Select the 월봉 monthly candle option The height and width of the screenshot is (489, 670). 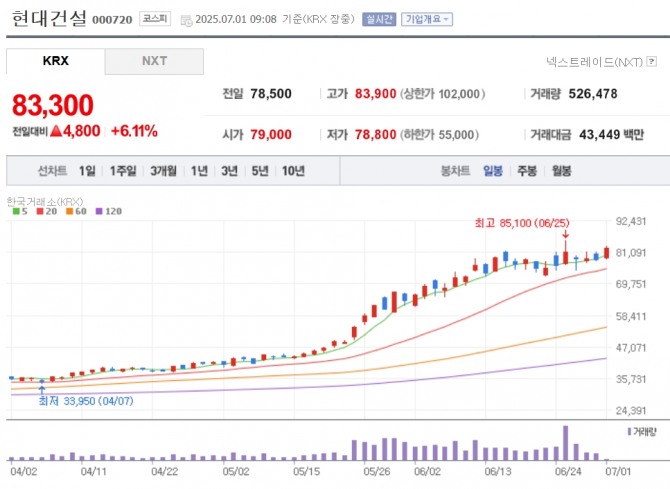click(561, 171)
